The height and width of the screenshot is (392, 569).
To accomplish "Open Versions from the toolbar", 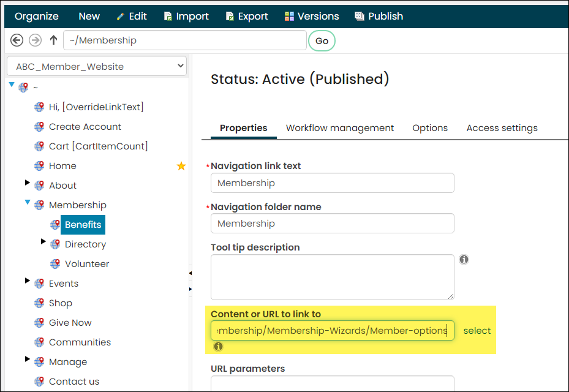I will coord(312,17).
